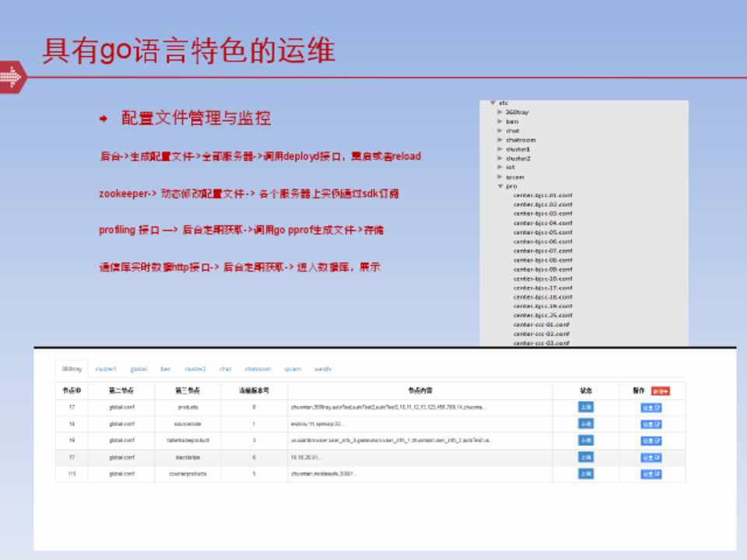
Task: Click settings button in blacklistips row
Action: (x=651, y=457)
